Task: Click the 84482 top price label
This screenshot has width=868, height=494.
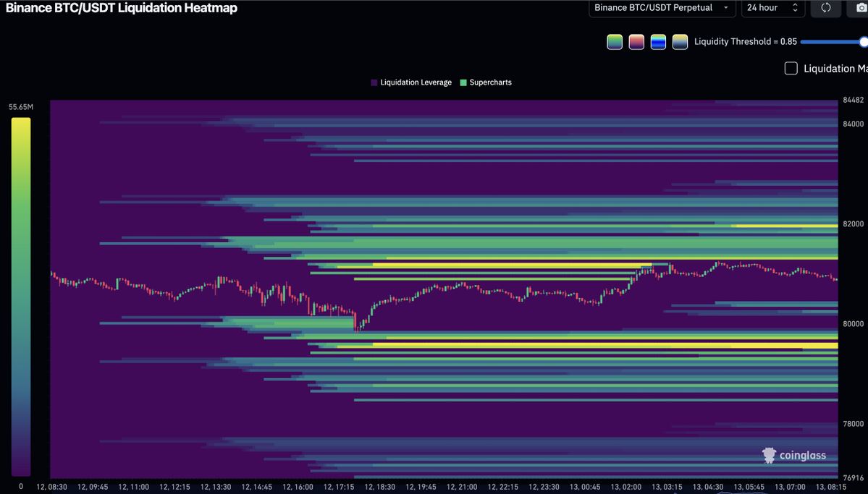Action: pyautogui.click(x=853, y=100)
